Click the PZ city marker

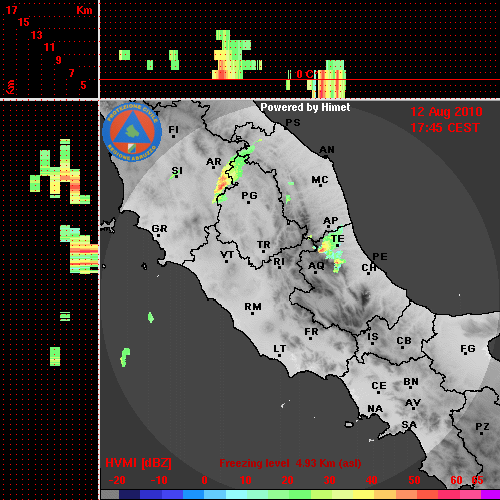[481, 433]
